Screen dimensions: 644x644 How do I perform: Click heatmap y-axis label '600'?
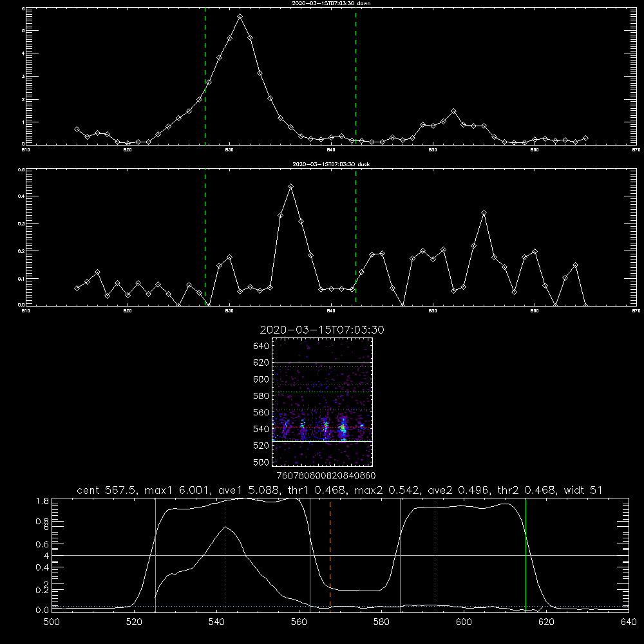coord(261,379)
